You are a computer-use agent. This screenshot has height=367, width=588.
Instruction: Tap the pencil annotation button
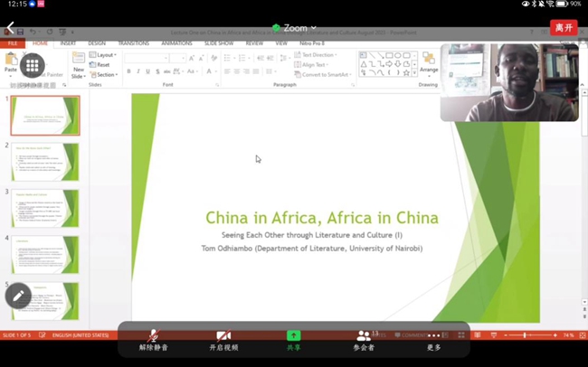(x=18, y=296)
